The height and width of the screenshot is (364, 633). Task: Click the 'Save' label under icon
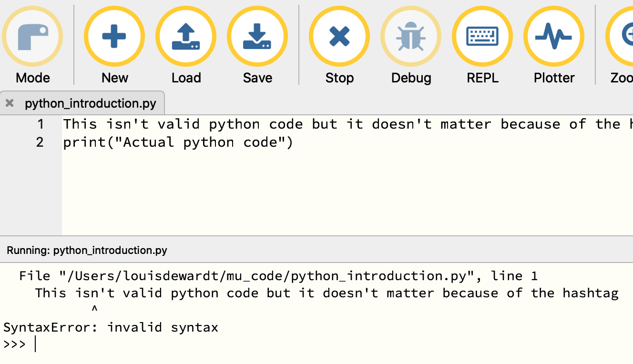pyautogui.click(x=257, y=78)
